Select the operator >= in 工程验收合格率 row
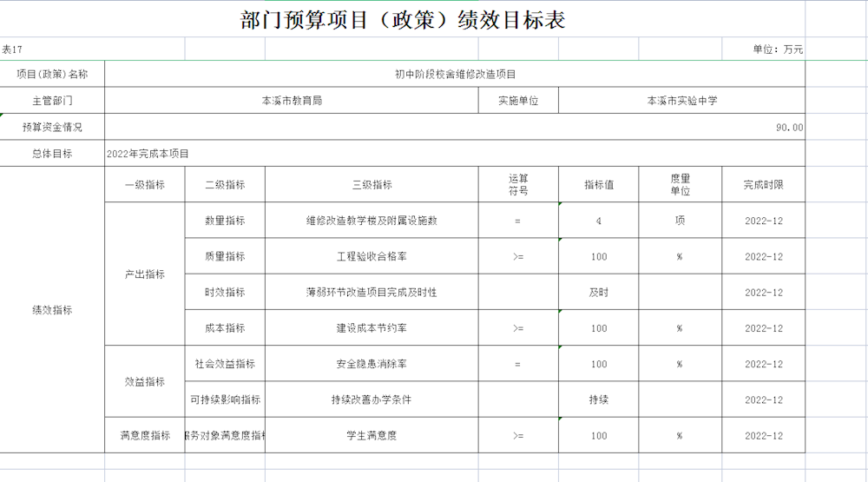This screenshot has height=482, width=868. point(518,256)
